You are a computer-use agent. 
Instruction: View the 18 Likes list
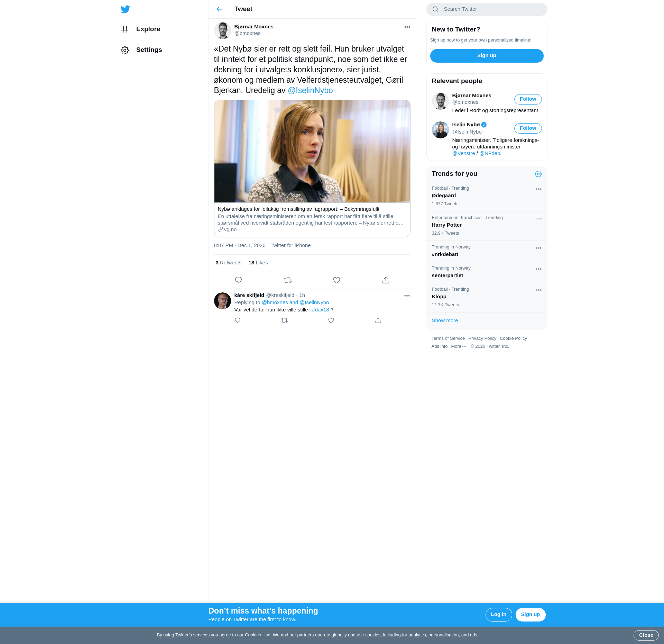tap(258, 263)
